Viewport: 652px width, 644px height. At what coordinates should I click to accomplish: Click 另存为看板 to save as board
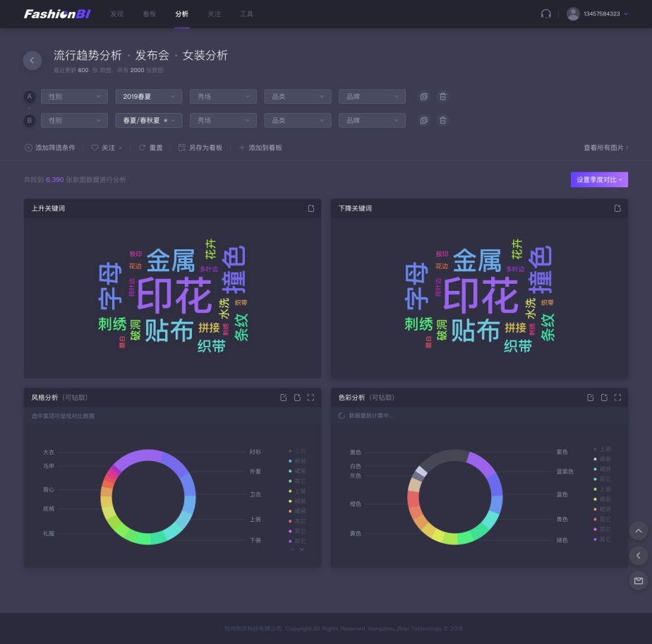(200, 148)
